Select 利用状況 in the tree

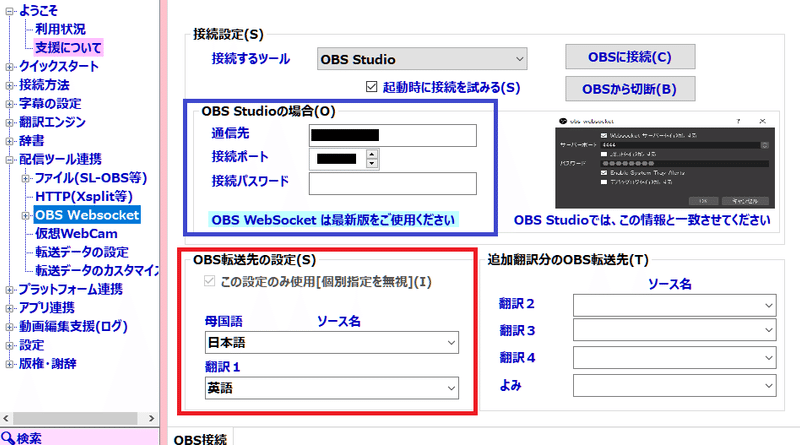click(60, 29)
